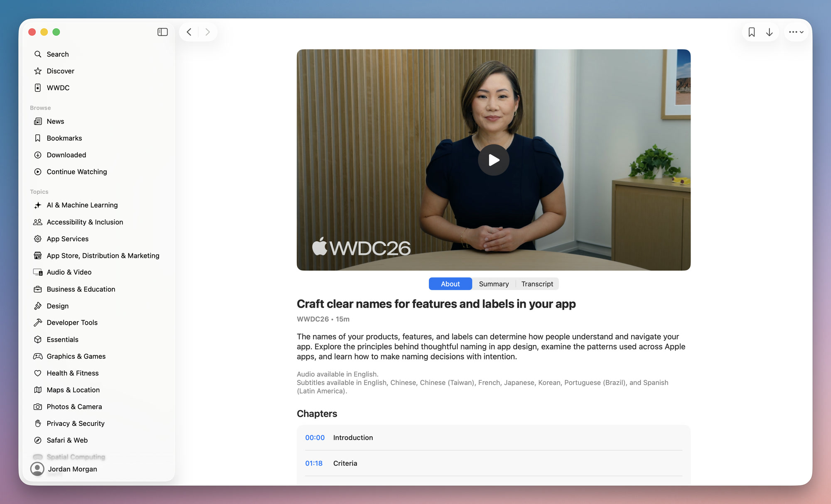
Task: Click the Business & Education briefcase icon
Action: click(x=38, y=289)
